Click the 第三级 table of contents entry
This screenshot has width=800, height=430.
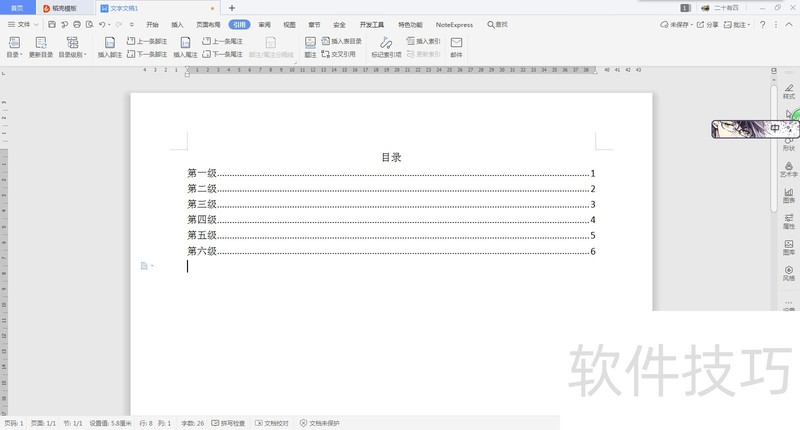pos(391,204)
